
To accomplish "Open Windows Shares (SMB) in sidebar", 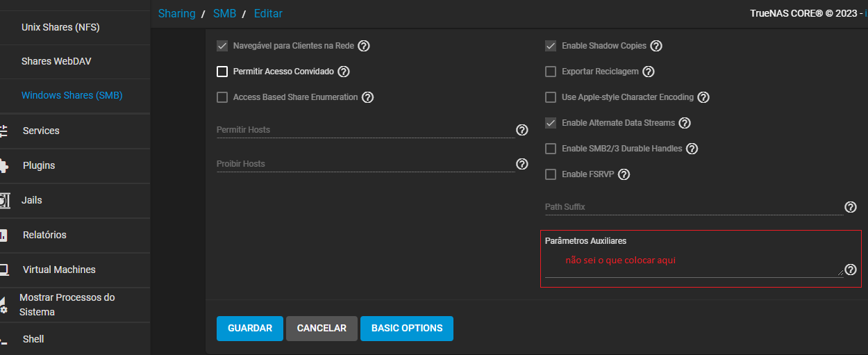I will click(x=72, y=95).
